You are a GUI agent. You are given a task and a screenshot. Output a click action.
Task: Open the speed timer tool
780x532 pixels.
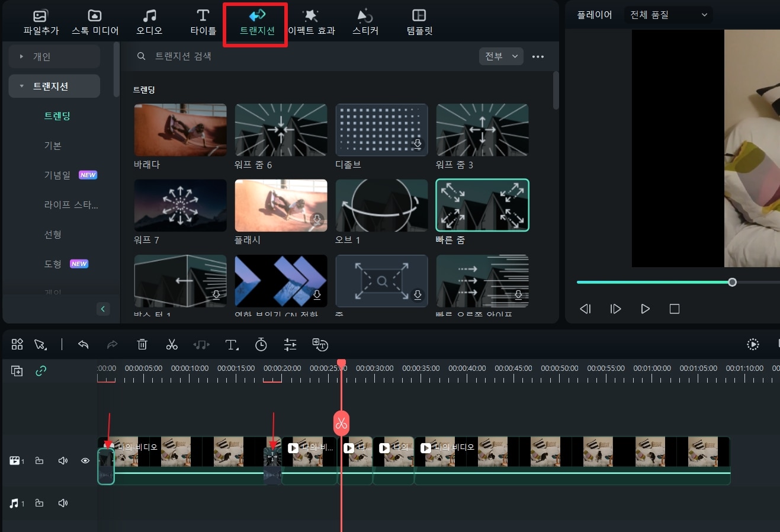[x=261, y=344]
